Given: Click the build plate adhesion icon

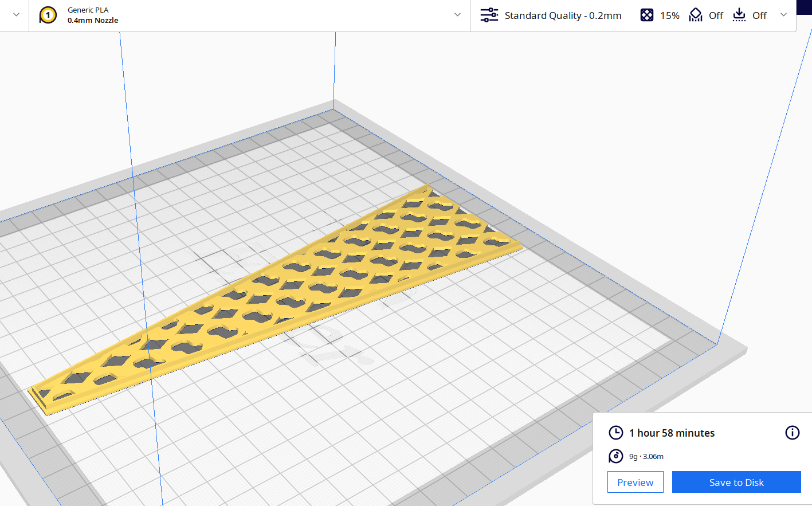Looking at the screenshot, I should point(739,15).
